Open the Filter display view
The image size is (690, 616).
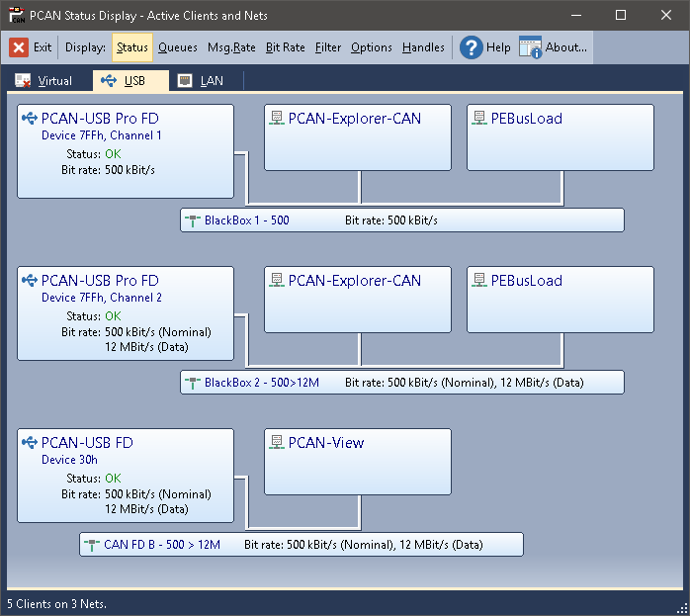coord(328,47)
